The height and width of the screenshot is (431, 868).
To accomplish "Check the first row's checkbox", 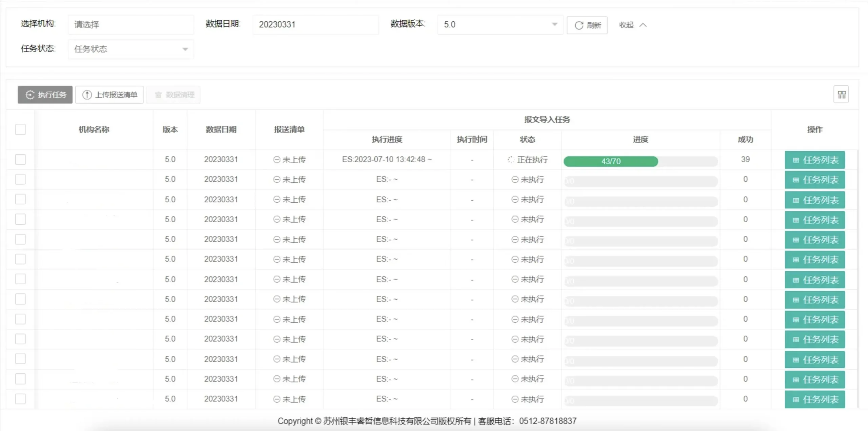I will click(x=20, y=160).
